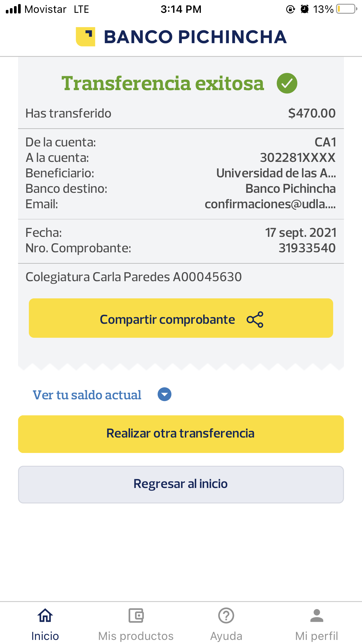Tap the Ayuda question mark icon

226,615
